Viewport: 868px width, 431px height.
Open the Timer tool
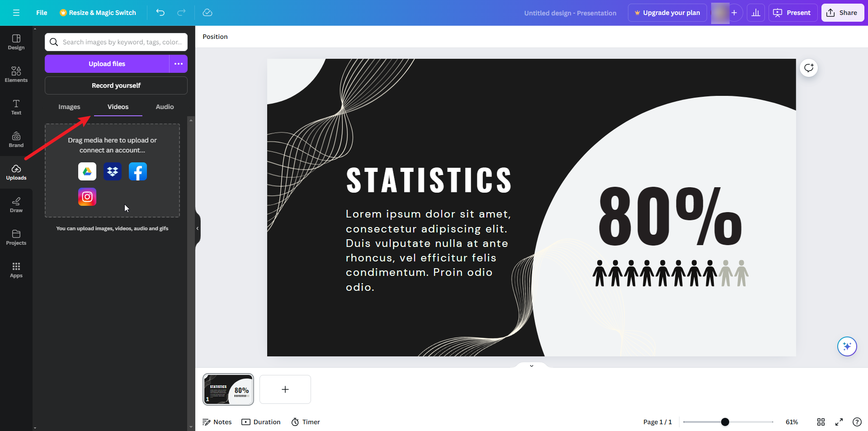coord(306,422)
